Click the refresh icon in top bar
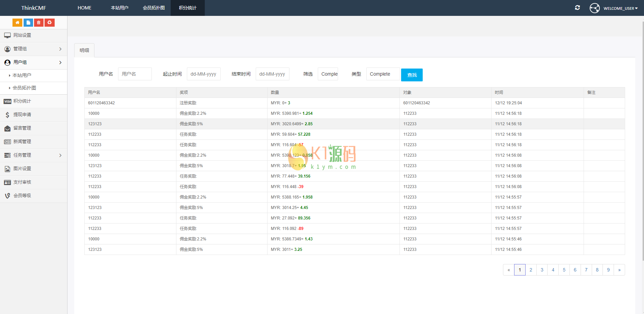This screenshot has width=644, height=314. (x=577, y=8)
